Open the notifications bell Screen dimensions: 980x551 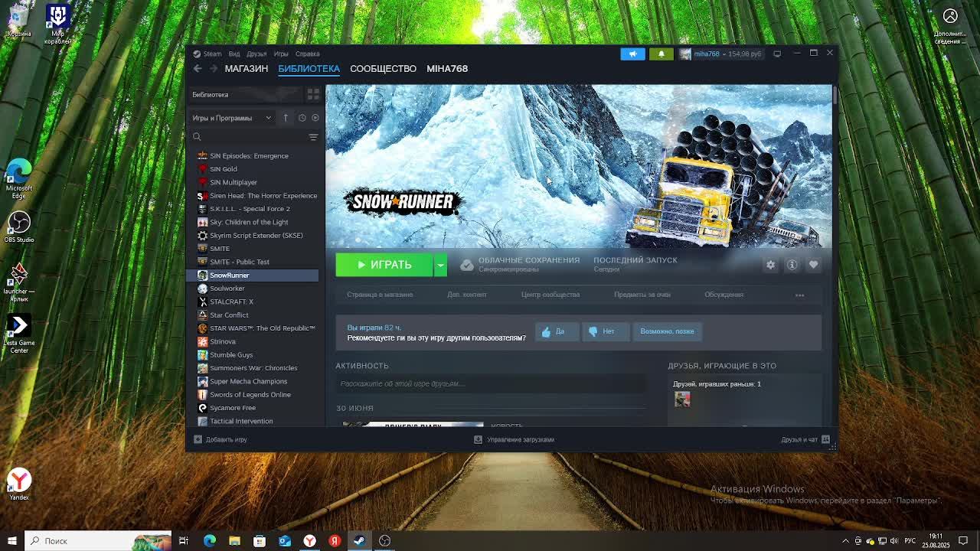pos(661,54)
